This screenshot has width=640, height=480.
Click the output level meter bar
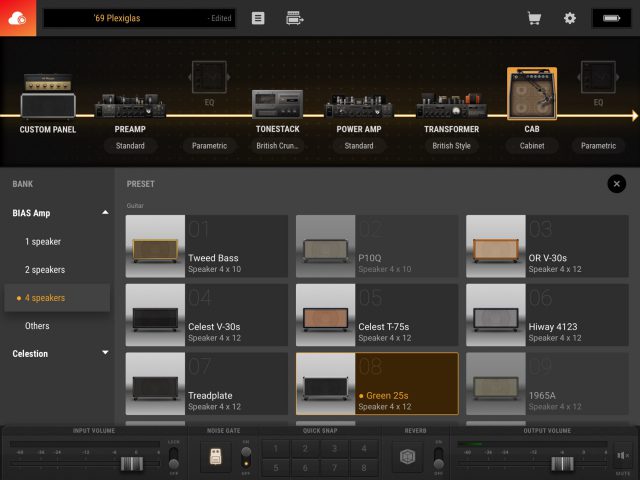[x=532, y=444]
